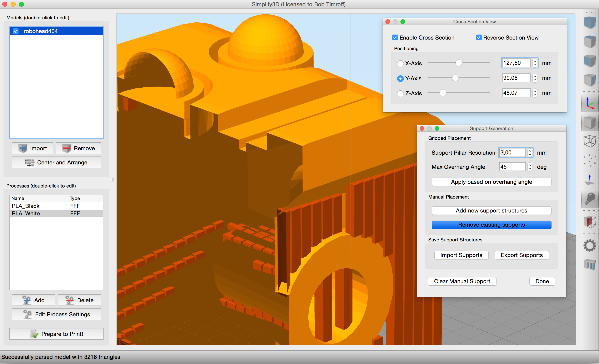This screenshot has height=364, width=599.
Task: Toggle the surface normals arrow icon
Action: (590, 179)
